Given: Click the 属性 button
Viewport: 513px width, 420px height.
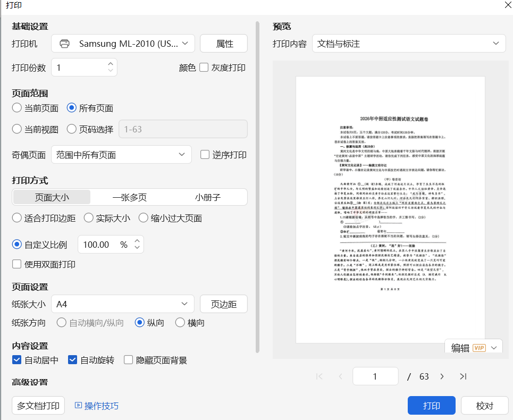Looking at the screenshot, I should (x=224, y=44).
